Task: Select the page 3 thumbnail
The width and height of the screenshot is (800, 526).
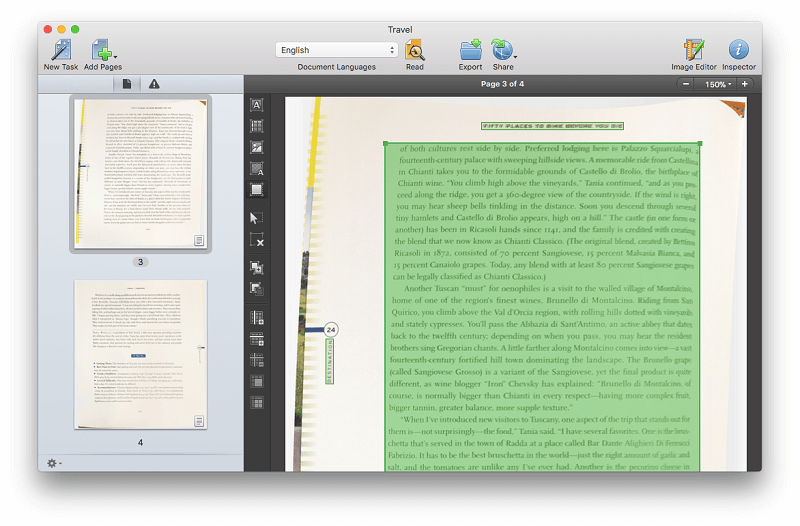Action: click(140, 174)
